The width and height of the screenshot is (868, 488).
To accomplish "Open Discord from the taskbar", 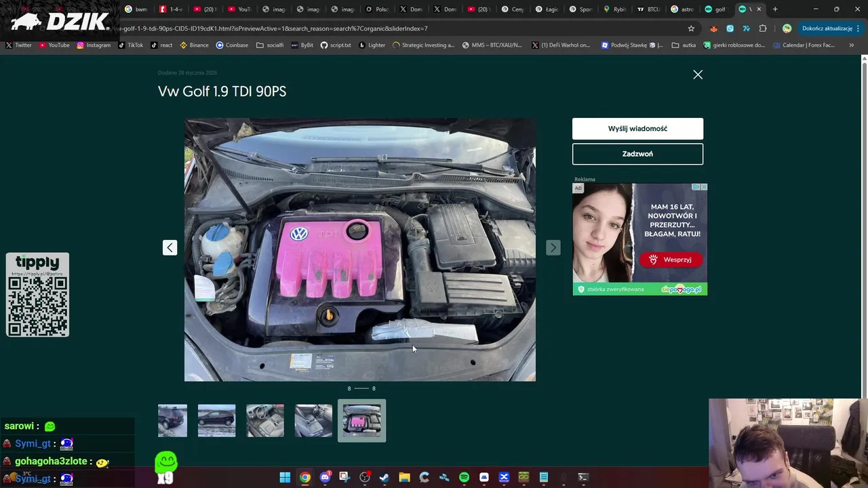I will click(325, 477).
